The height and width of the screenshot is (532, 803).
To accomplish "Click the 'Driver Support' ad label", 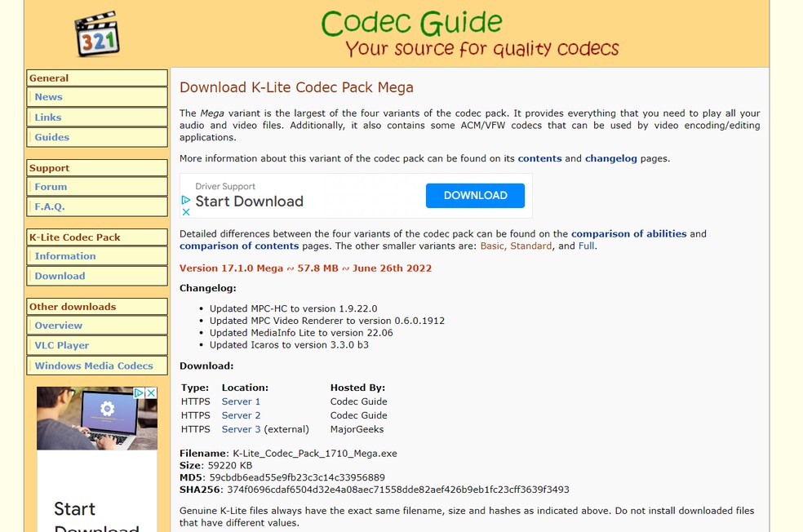I will coord(225,187).
